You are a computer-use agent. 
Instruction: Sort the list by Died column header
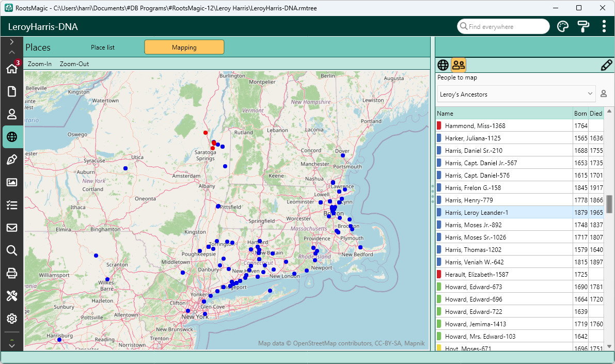pos(596,114)
